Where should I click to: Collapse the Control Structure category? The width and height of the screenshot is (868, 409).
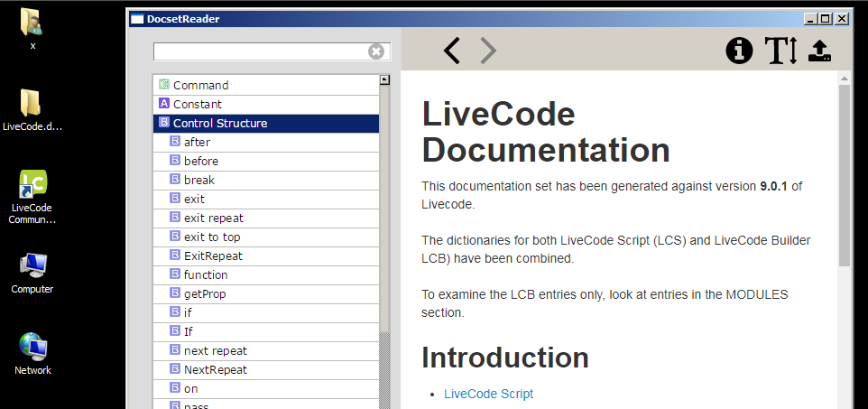tap(219, 123)
